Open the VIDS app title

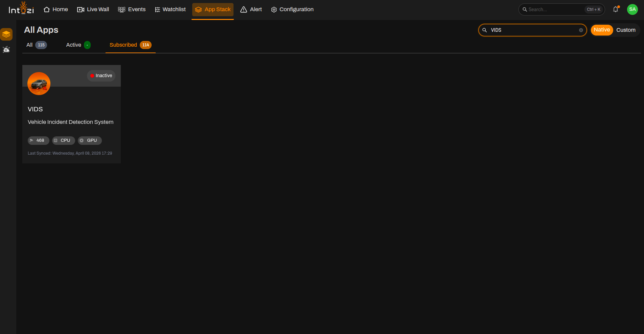click(x=35, y=109)
